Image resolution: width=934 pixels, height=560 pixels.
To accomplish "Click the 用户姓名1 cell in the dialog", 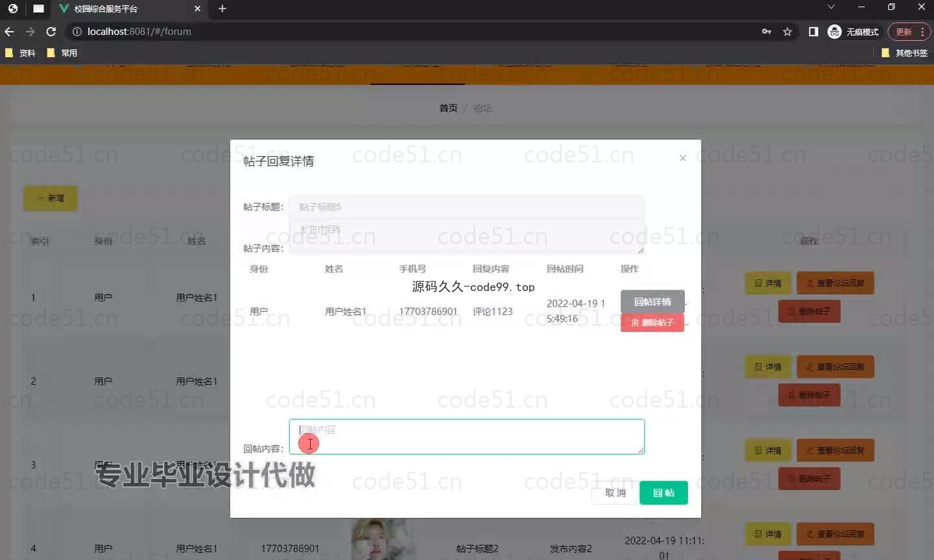I will point(346,312).
